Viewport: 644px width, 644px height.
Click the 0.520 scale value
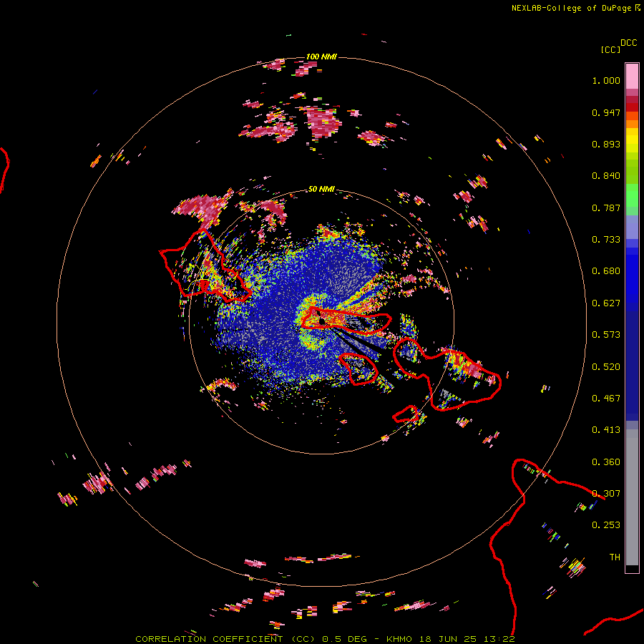(606, 367)
